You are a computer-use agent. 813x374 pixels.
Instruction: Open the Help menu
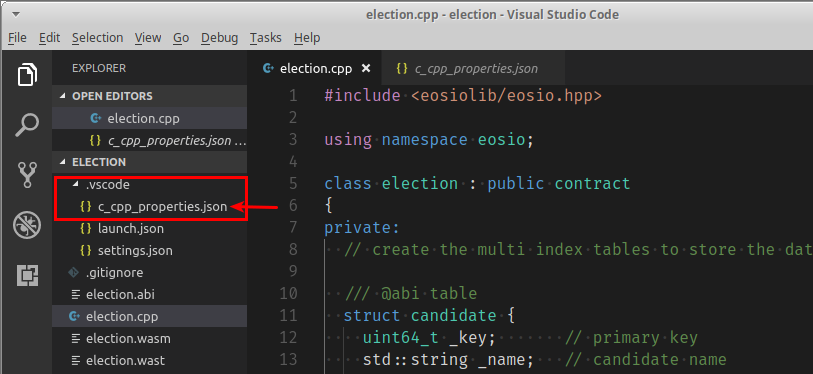point(307,38)
